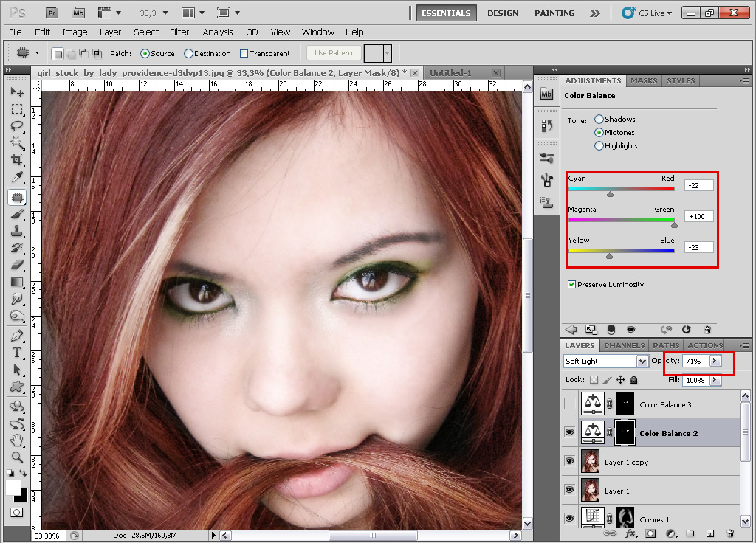Image resolution: width=756 pixels, height=543 pixels.
Task: Select the Crop tool
Action: [x=17, y=160]
